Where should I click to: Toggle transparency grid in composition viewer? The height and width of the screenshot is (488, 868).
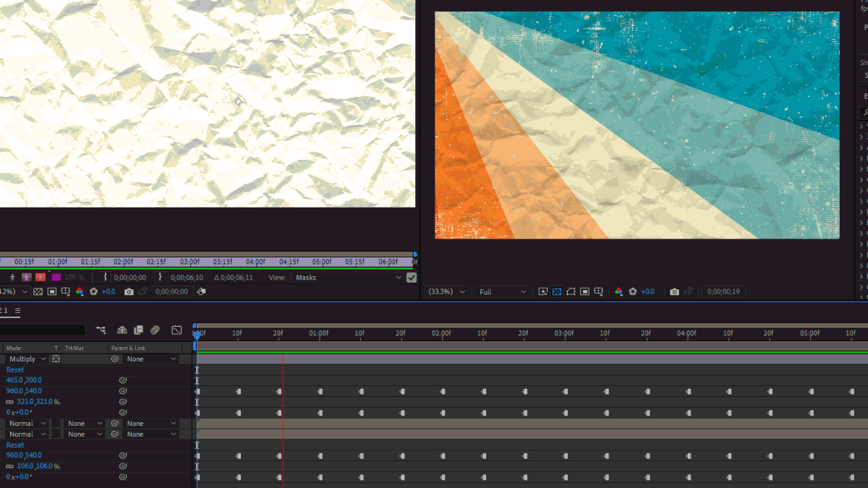click(x=557, y=291)
